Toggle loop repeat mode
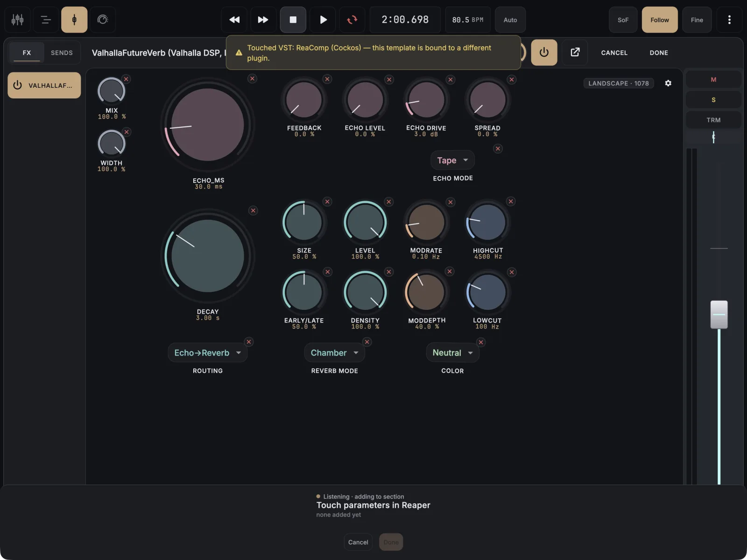This screenshot has width=747, height=560. (x=352, y=20)
